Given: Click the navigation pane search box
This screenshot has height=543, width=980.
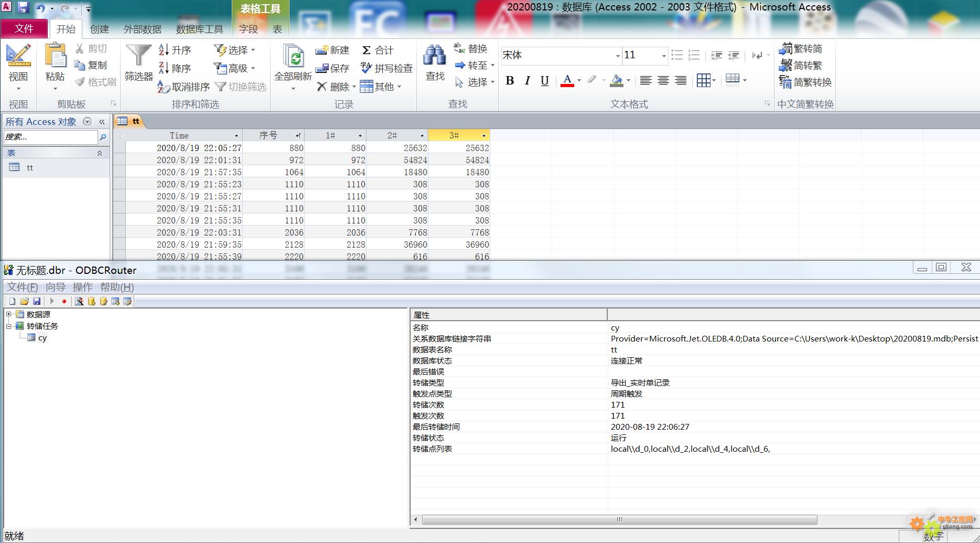Looking at the screenshot, I should [x=50, y=137].
